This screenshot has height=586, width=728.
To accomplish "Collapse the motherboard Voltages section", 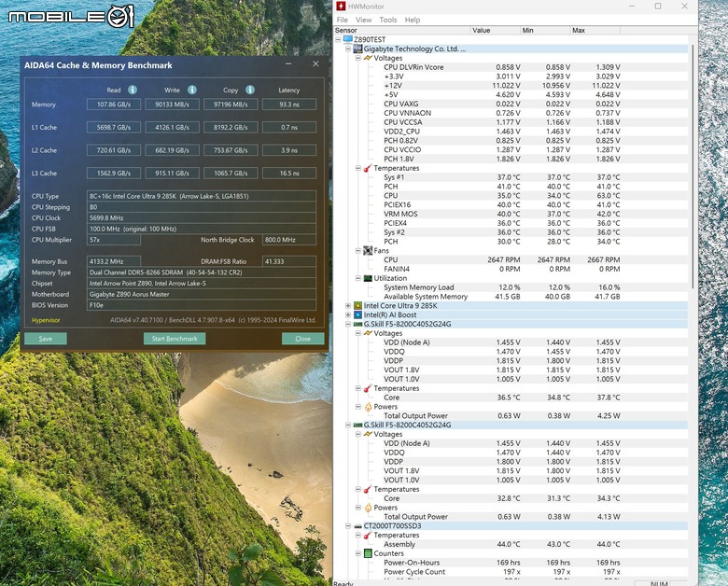I will [x=358, y=58].
